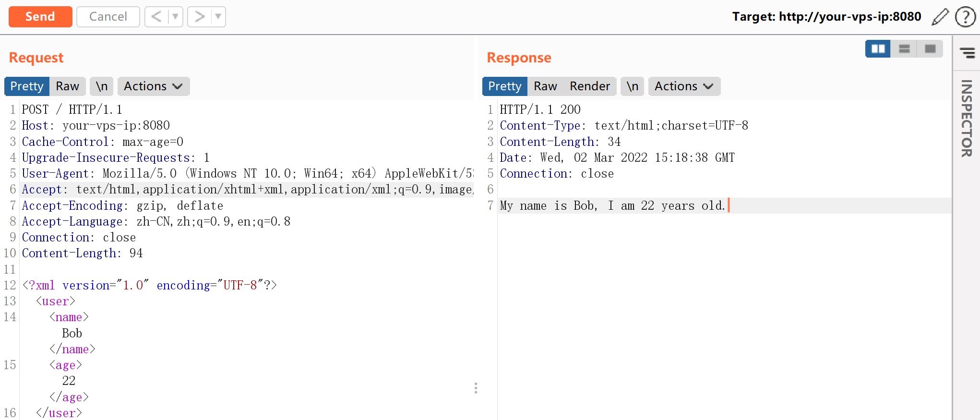This screenshot has height=420, width=980.
Task: Open the Inspector panel menu icon
Action: coord(967,53)
